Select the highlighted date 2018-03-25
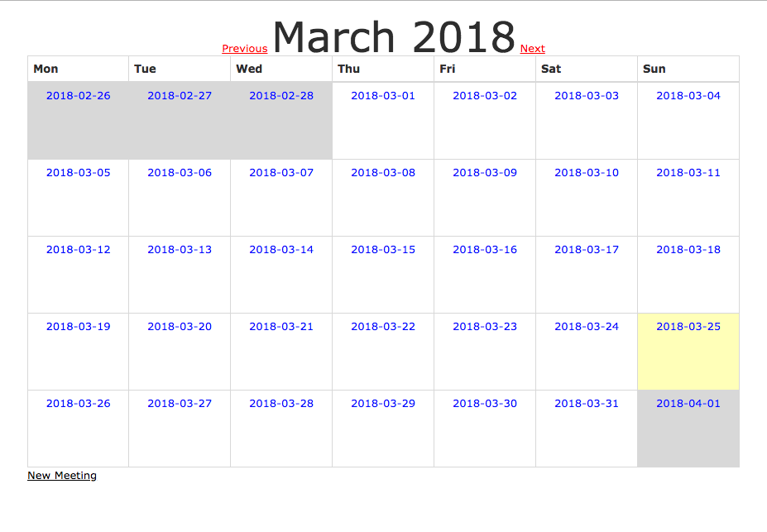This screenshot has height=532, width=767. tap(688, 326)
